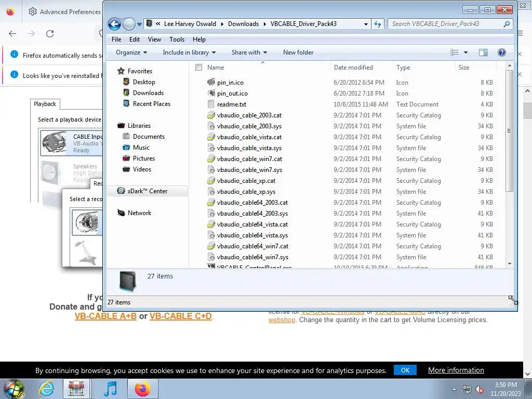
Task: Select vbaudio_cable64_win7.cat file name
Action: coord(253,246)
